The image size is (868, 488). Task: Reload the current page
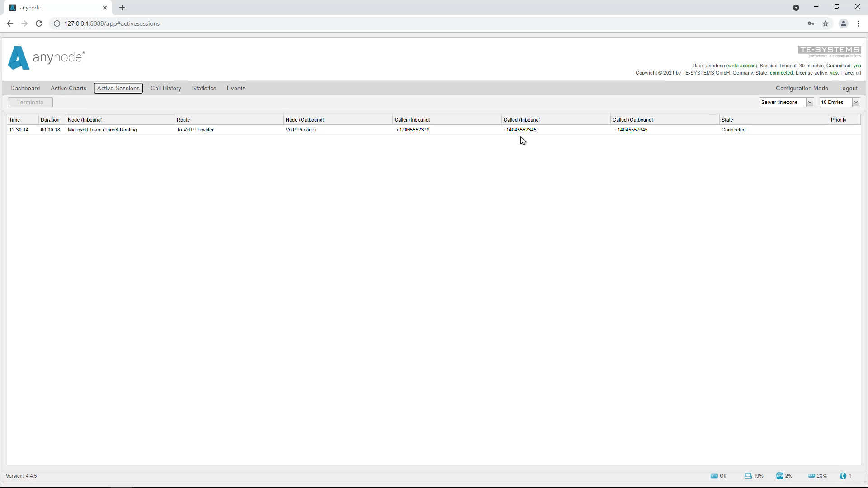coord(39,23)
